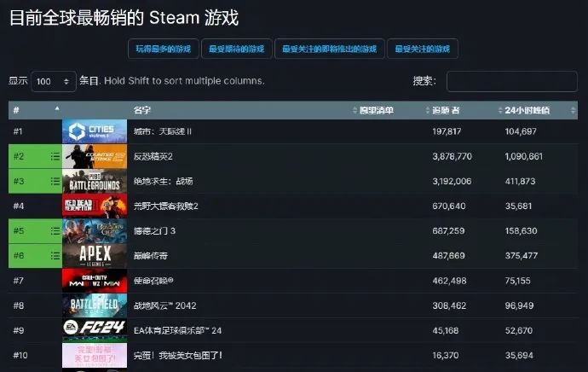Image resolution: width=588 pixels, height=372 pixels.
Task: Open the list icon in row #2
Action: (x=55, y=156)
